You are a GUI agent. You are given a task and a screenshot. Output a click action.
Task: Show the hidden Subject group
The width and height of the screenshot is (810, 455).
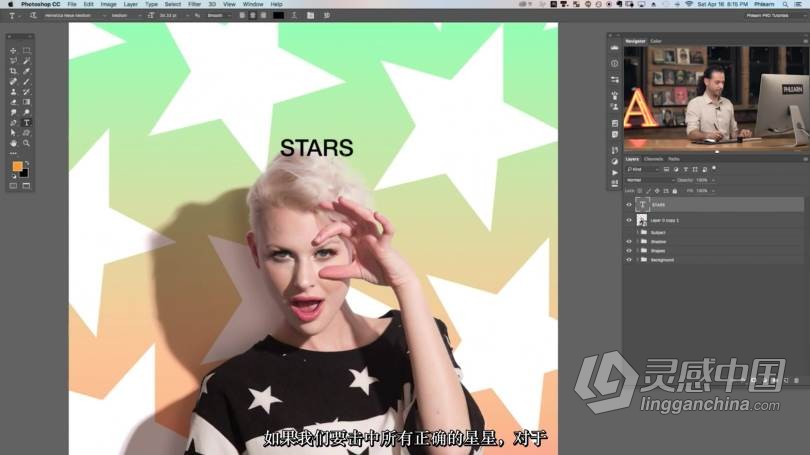tap(629, 232)
